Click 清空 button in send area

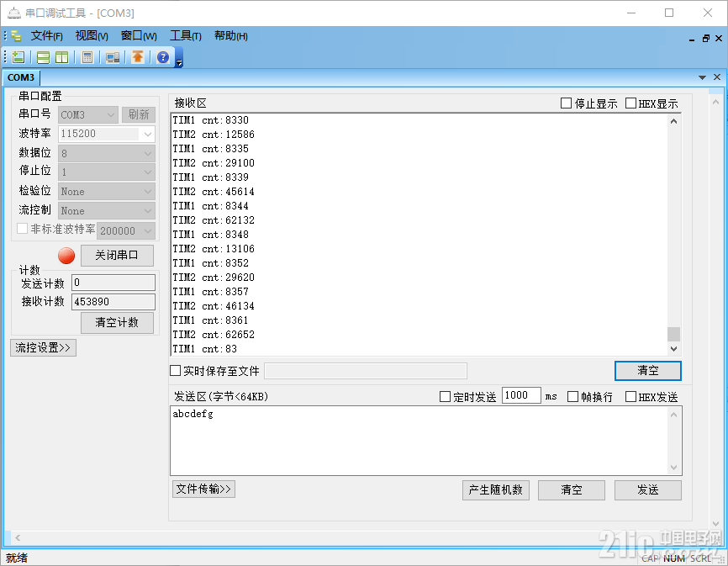[571, 489]
